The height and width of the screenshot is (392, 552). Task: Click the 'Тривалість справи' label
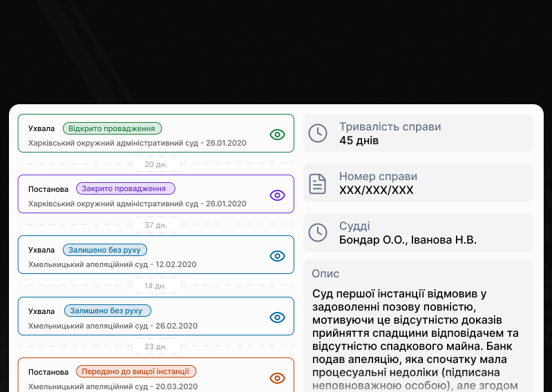(390, 126)
